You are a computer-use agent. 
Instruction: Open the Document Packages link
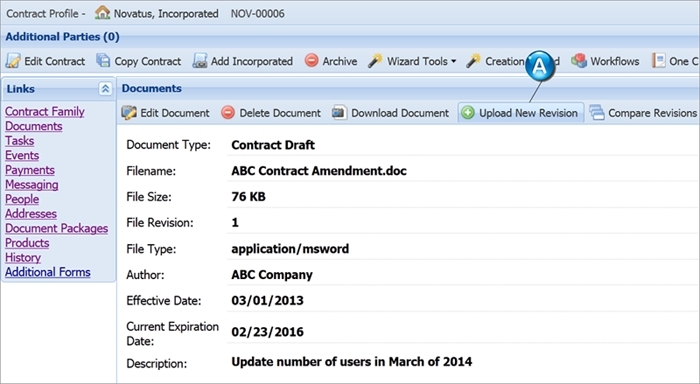tap(56, 228)
